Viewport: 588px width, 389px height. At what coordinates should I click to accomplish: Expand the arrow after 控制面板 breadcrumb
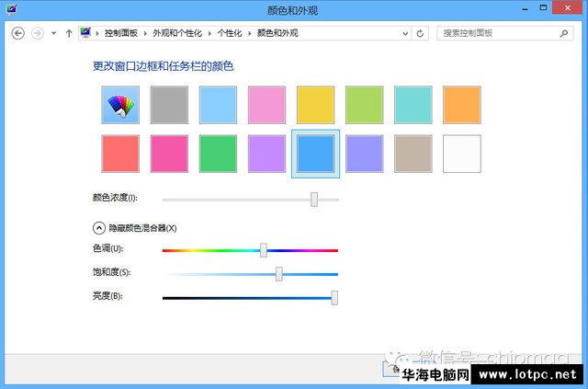[x=145, y=33]
